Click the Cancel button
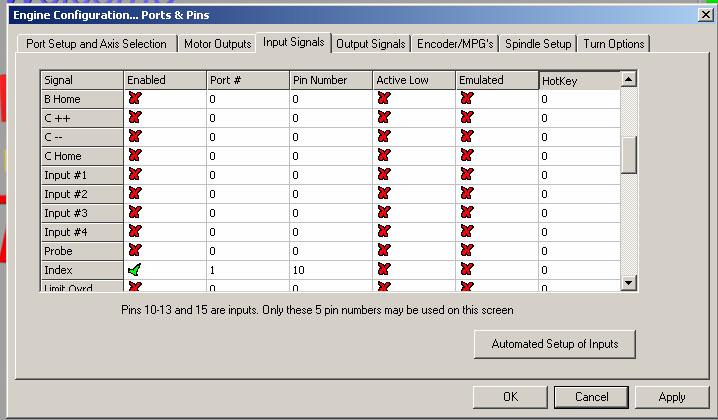The height and width of the screenshot is (420, 718). [x=591, y=397]
